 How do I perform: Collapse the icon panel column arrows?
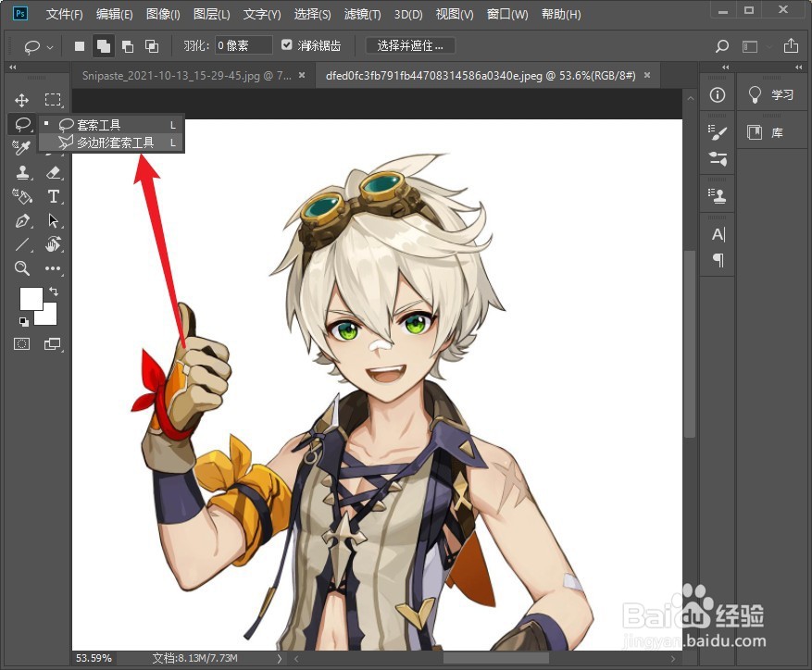(x=726, y=67)
